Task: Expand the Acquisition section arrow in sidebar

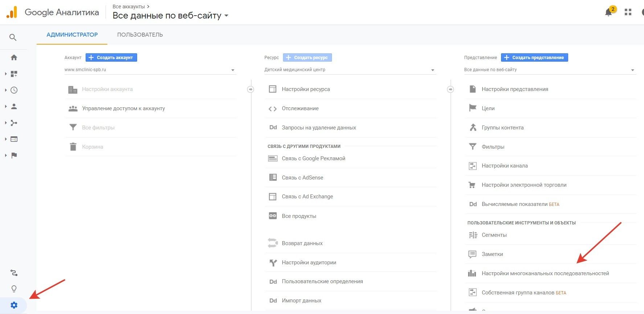Action: pyautogui.click(x=5, y=123)
